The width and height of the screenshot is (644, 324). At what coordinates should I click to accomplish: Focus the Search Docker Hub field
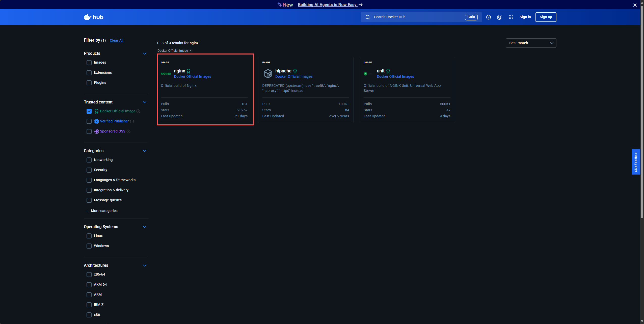click(x=421, y=17)
